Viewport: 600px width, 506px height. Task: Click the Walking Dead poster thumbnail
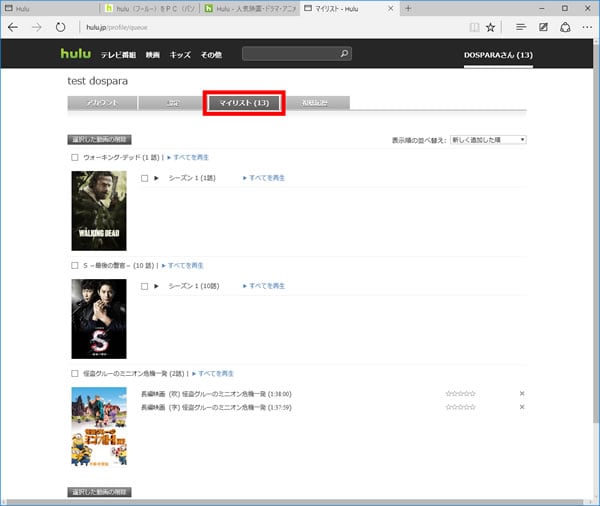coord(99,211)
